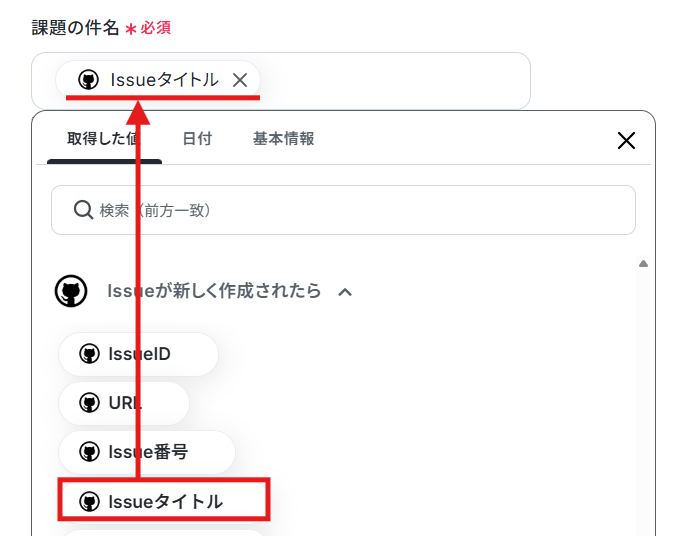The width and height of the screenshot is (689, 536).
Task: Insert the IssueID value
Action: coord(138,354)
